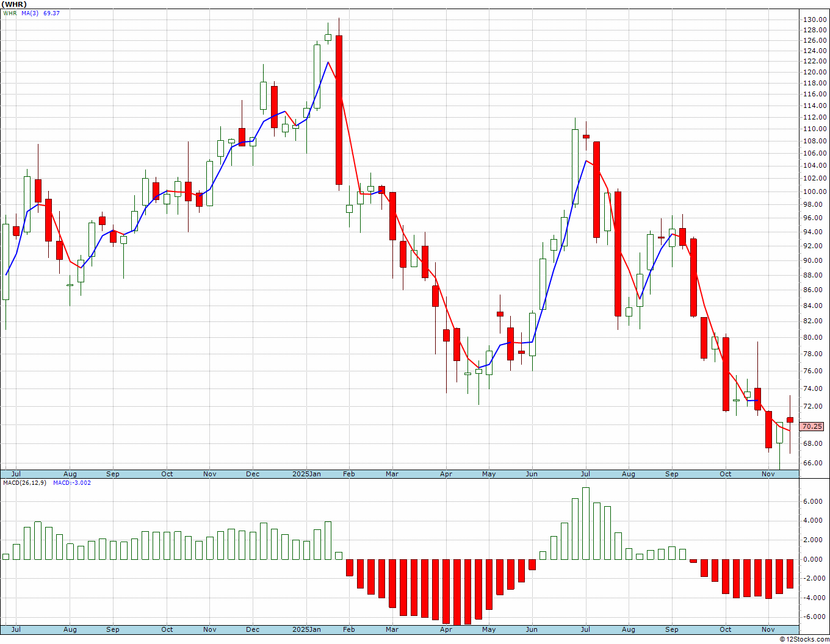Click the MACD:-3.002 value readout
The image size is (830, 644).
click(x=72, y=482)
